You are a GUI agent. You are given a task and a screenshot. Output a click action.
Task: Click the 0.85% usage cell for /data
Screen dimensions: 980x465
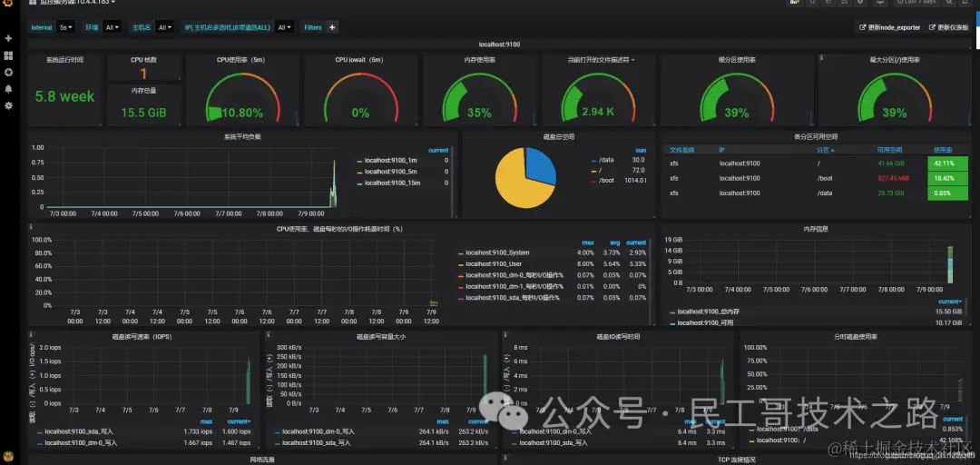947,193
